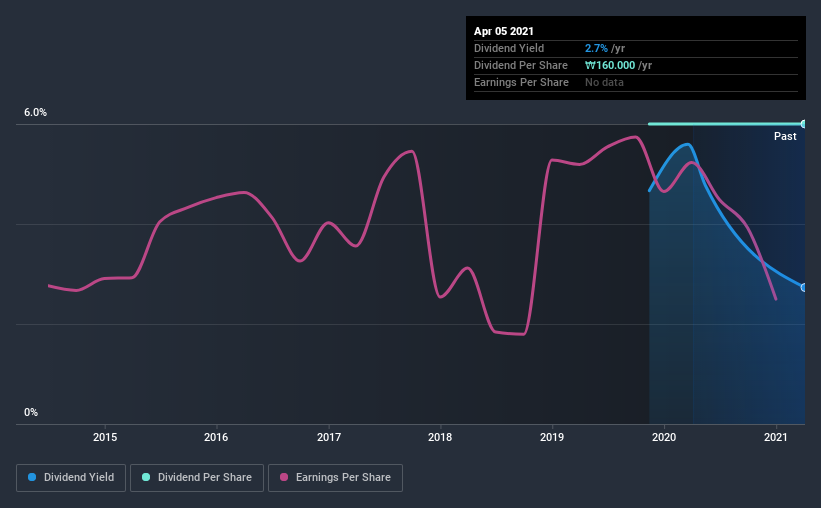Click the 2019 x-axis label
Viewport: 821px width, 508px height.
click(552, 437)
